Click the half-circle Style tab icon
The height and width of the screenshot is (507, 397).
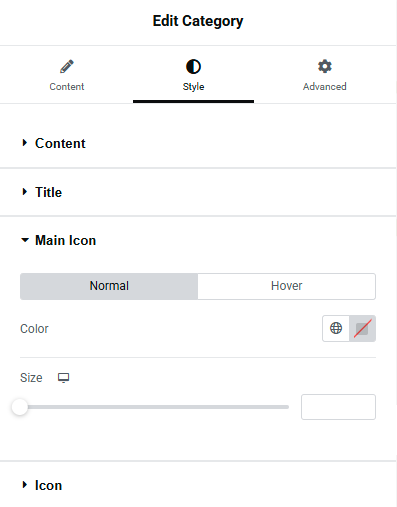tap(193, 66)
